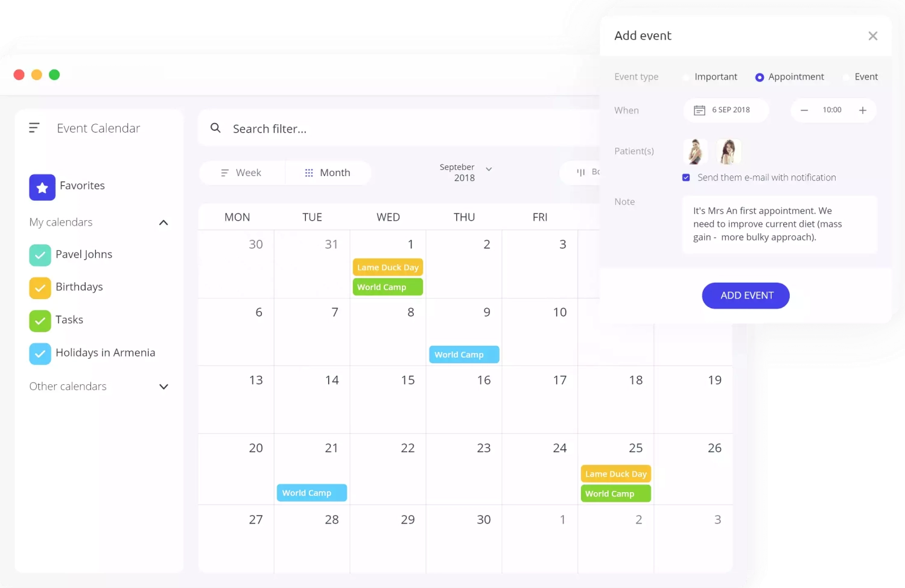Collapse the My calendars section

click(x=164, y=223)
